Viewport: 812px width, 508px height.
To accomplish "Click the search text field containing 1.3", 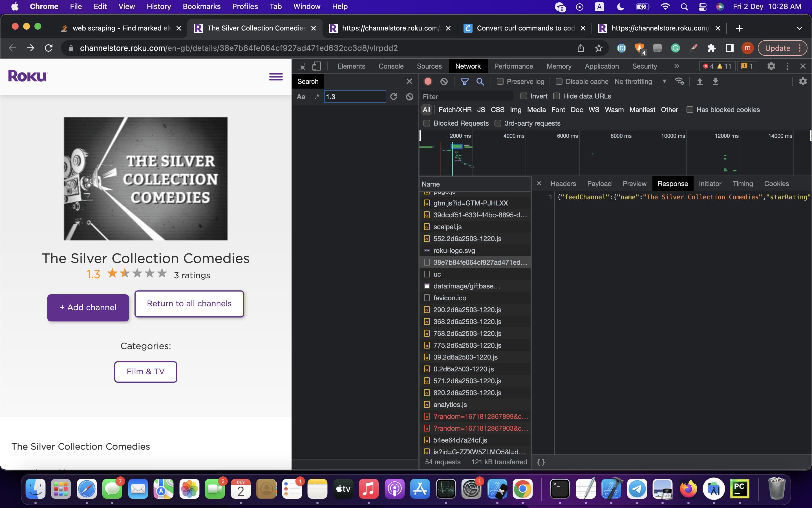I will point(355,97).
